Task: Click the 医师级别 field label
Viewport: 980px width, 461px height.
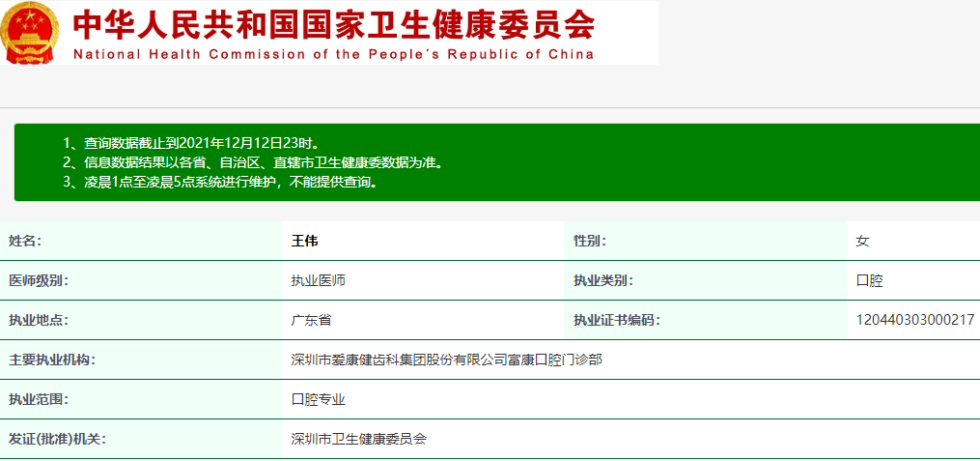Action: pyautogui.click(x=39, y=280)
